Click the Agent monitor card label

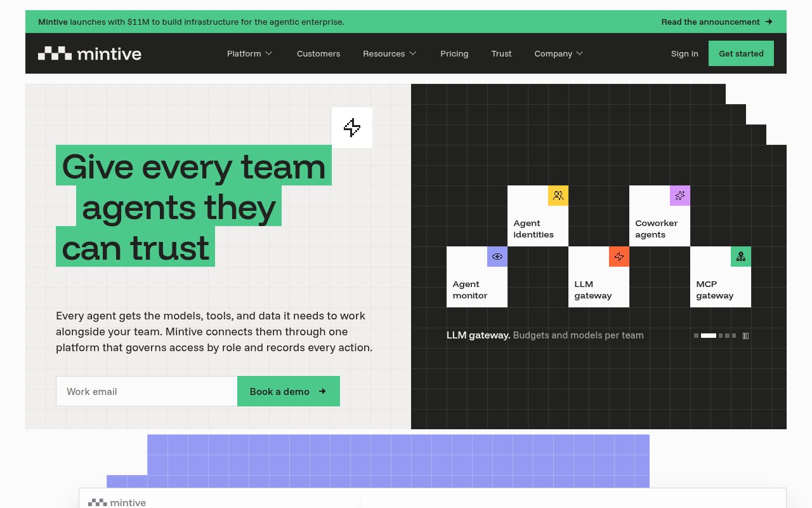click(x=470, y=290)
